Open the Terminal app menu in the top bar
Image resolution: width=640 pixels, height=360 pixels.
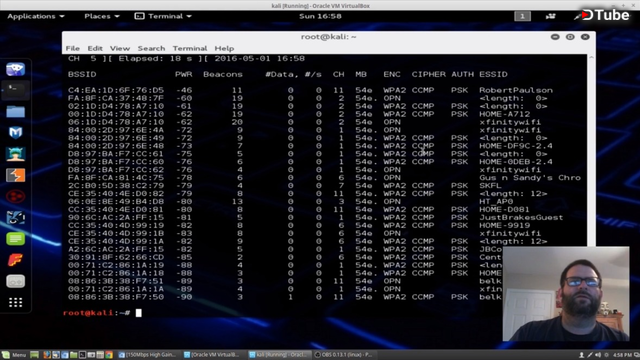163,16
